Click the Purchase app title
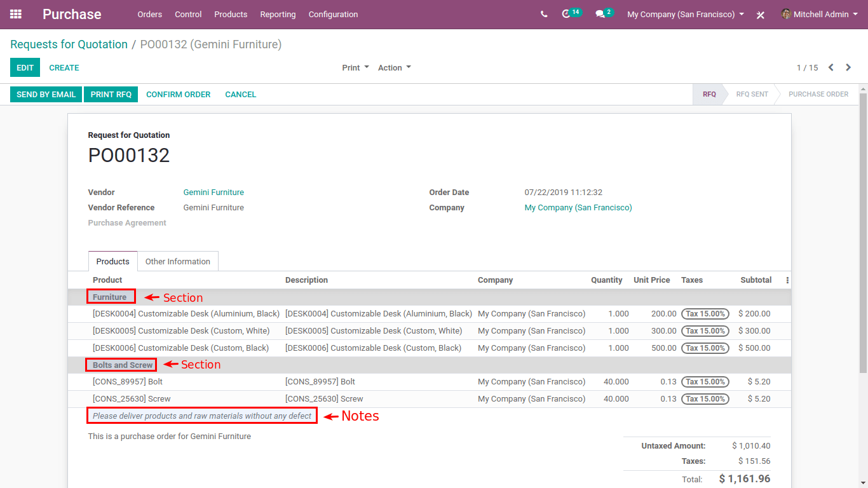Viewport: 868px width, 488px height. click(x=72, y=14)
